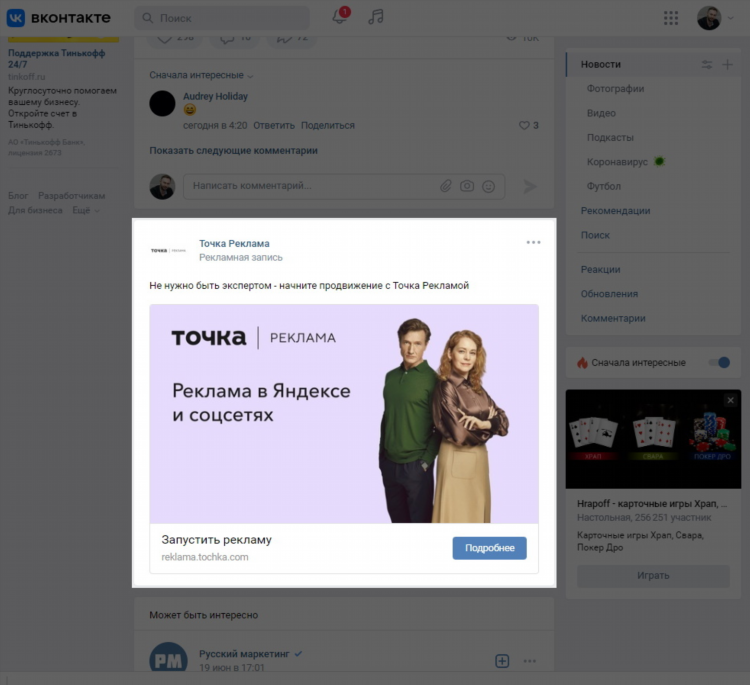Open the Hrapoff card games thumbnail

[x=653, y=439]
